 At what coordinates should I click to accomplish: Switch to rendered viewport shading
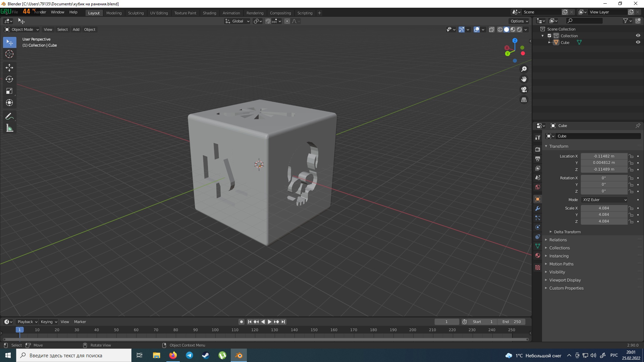(519, 29)
